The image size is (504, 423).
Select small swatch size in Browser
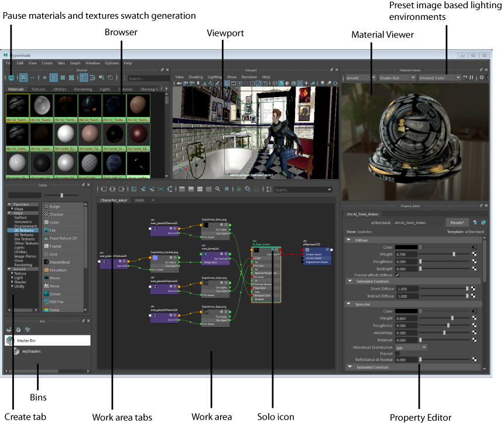pos(44,78)
